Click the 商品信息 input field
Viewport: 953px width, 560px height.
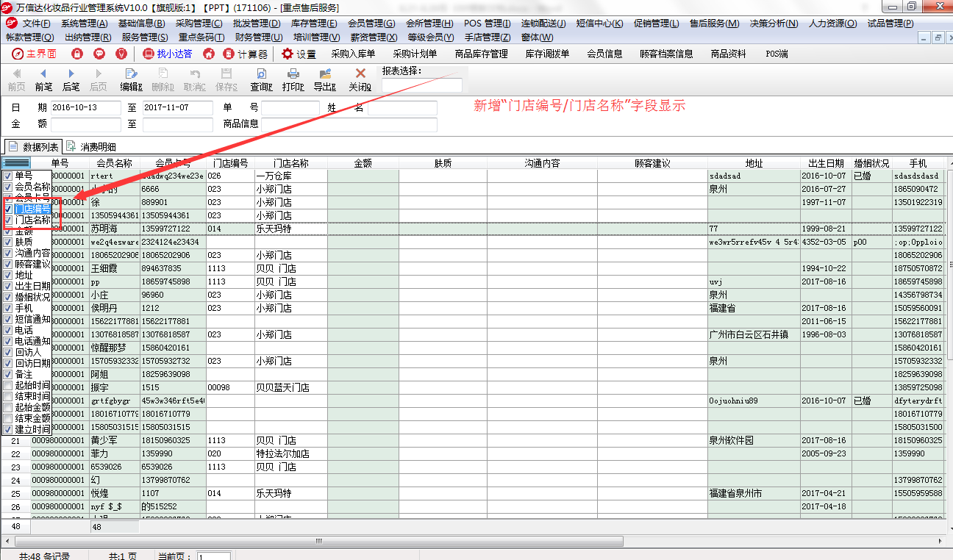click(x=349, y=124)
